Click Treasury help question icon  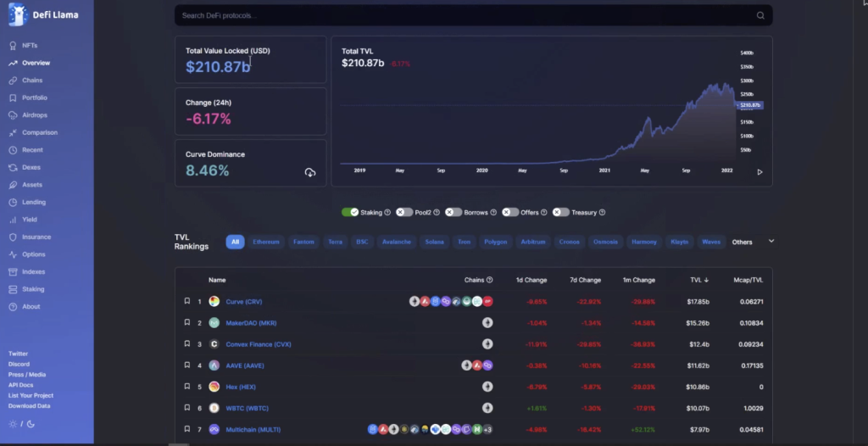603,212
